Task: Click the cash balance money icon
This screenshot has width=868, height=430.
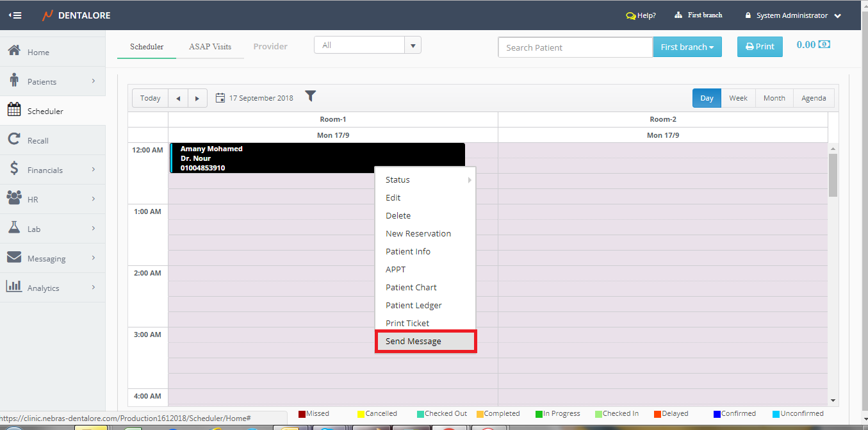Action: pyautogui.click(x=824, y=45)
